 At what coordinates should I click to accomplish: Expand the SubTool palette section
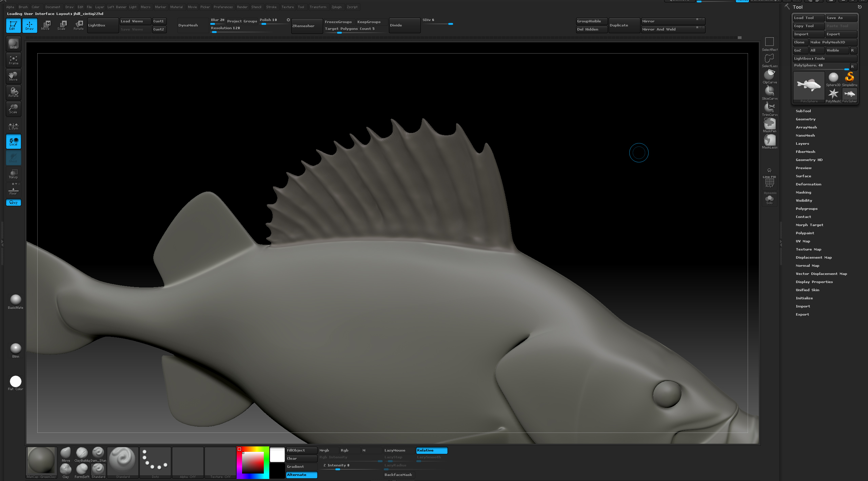tap(803, 111)
